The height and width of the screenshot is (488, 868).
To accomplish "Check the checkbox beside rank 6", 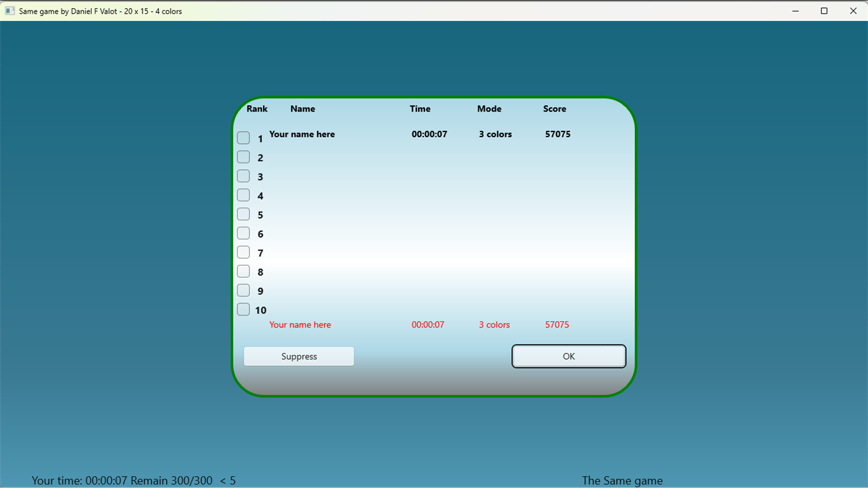I will [x=243, y=233].
